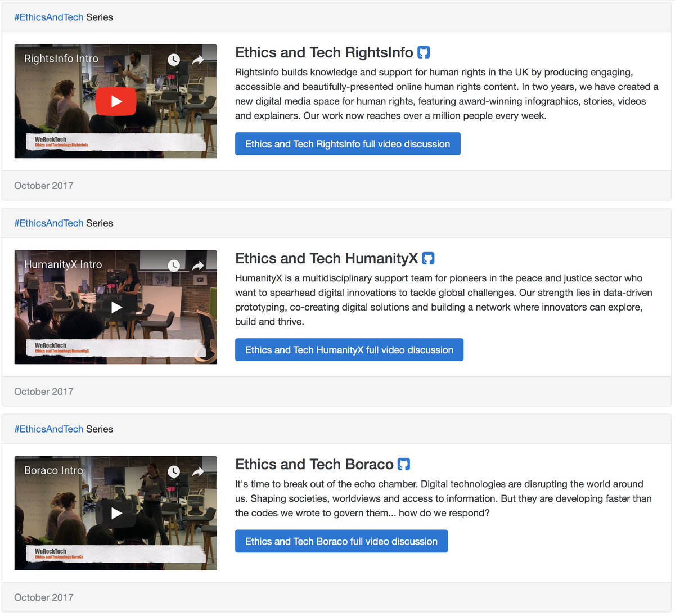This screenshot has width=675, height=616.
Task: Click Watch Later clock on RightsInfo Intro video
Action: pyautogui.click(x=174, y=60)
